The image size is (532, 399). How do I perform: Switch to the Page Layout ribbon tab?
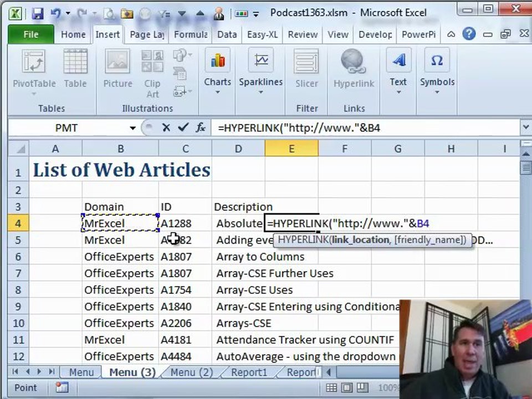coord(147,34)
